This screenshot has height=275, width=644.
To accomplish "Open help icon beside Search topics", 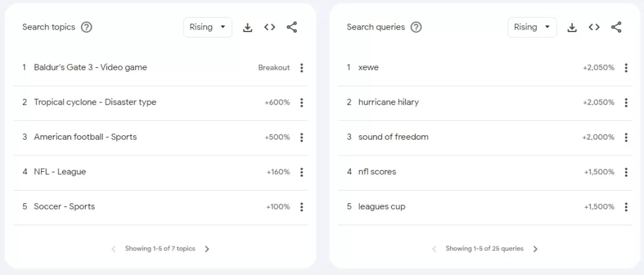I will 86,27.
